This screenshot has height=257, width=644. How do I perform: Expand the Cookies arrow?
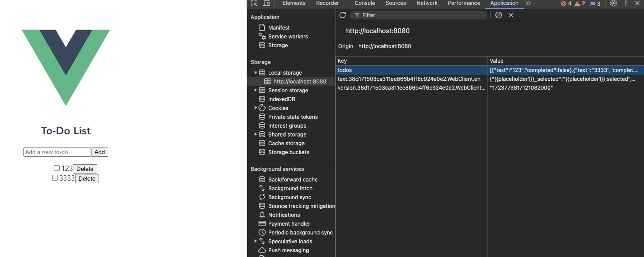pyautogui.click(x=255, y=108)
